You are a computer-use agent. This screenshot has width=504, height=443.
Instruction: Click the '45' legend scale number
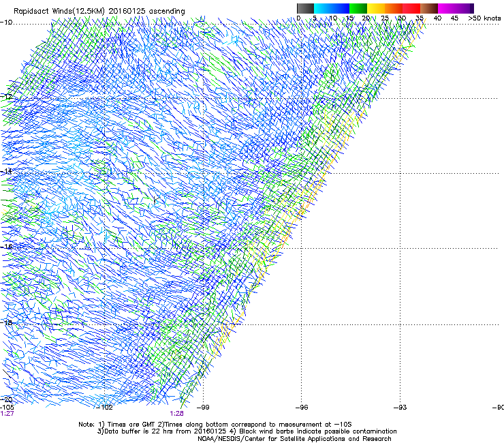454,18
